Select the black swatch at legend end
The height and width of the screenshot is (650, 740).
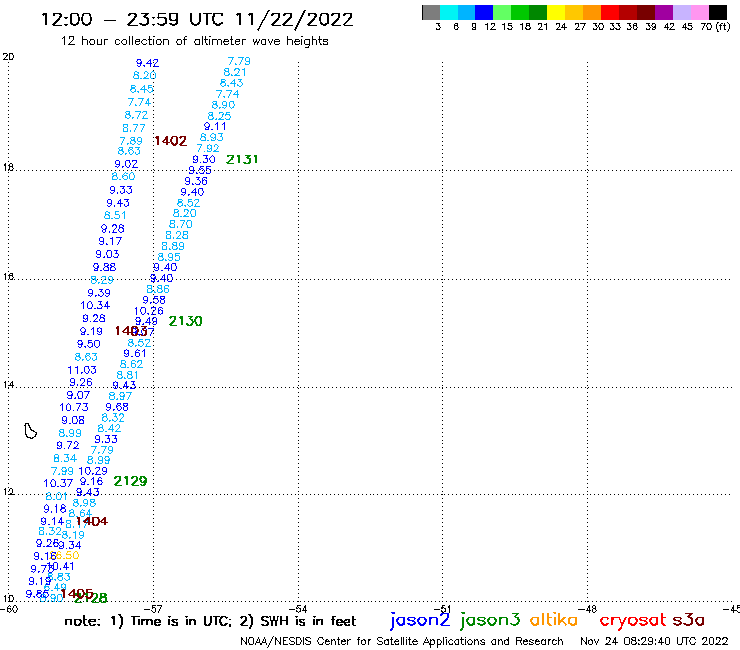click(717, 12)
